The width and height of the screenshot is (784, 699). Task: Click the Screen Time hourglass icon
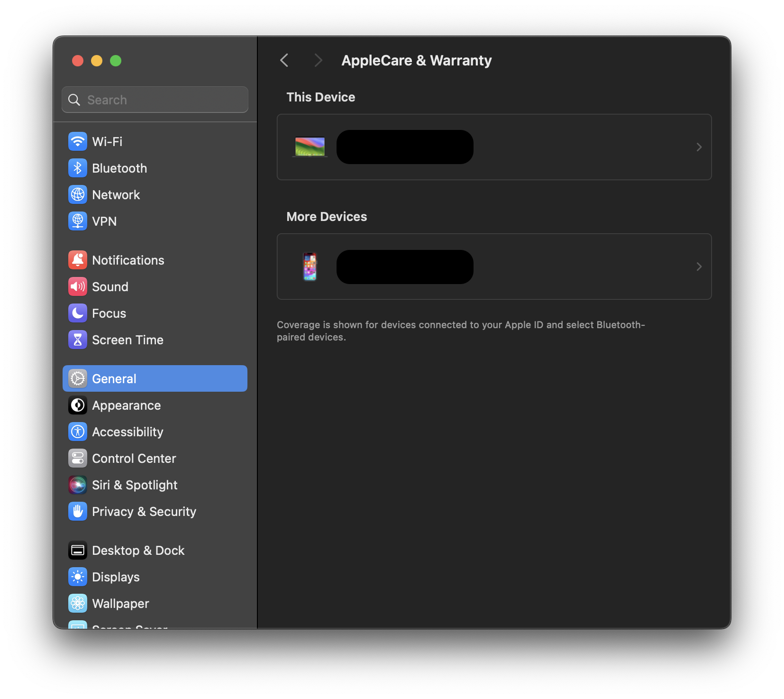78,340
